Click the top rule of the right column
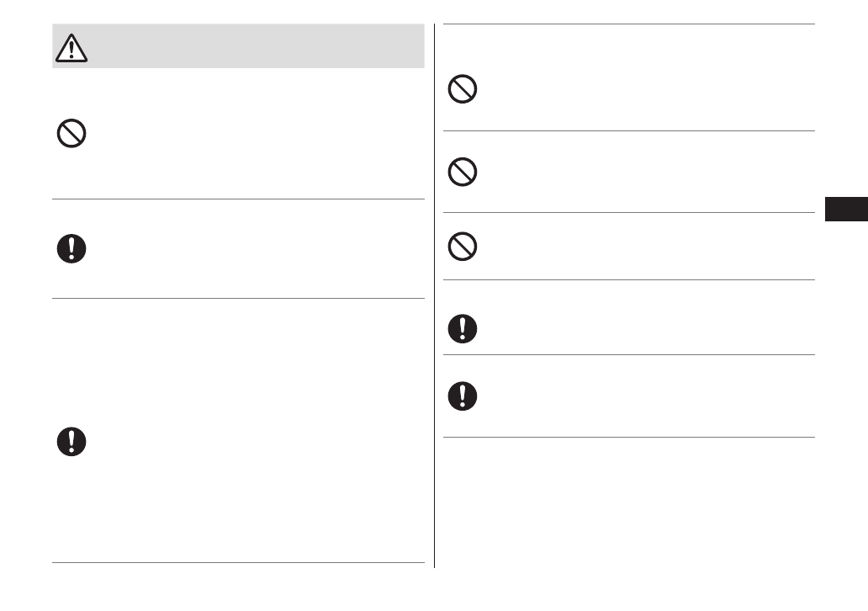This screenshot has height=611, width=868. (629, 24)
